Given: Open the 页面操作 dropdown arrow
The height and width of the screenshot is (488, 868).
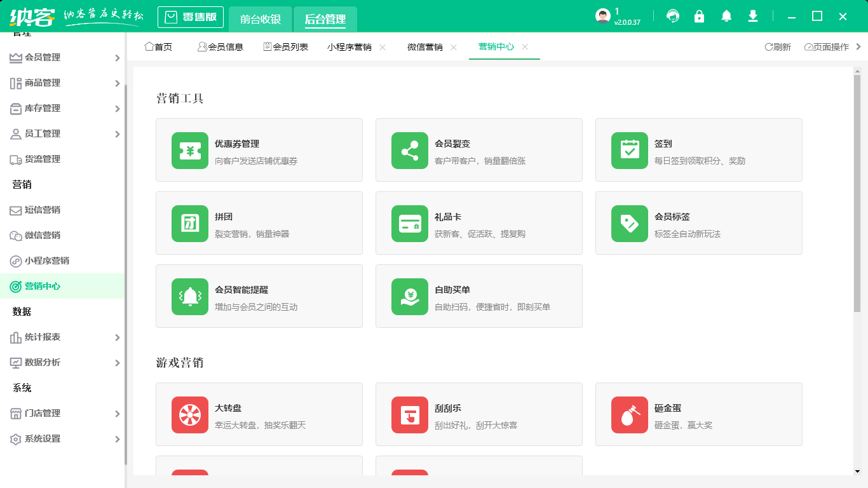Looking at the screenshot, I should tap(859, 46).
